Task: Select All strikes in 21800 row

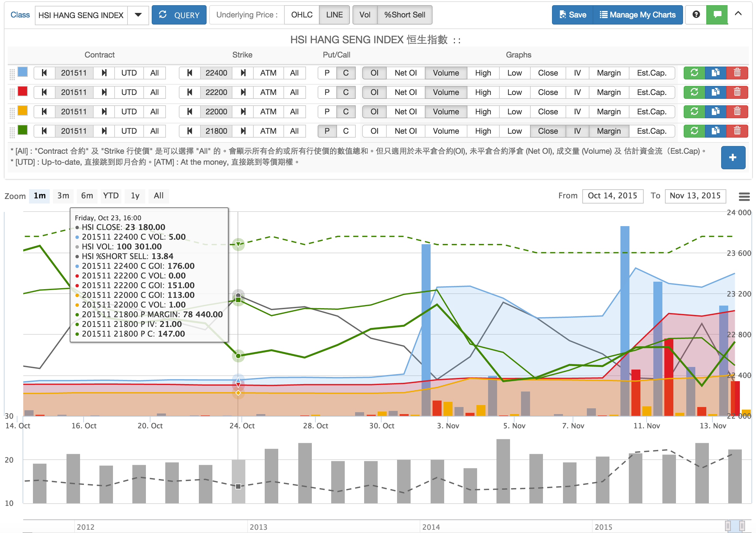Action: tap(294, 131)
